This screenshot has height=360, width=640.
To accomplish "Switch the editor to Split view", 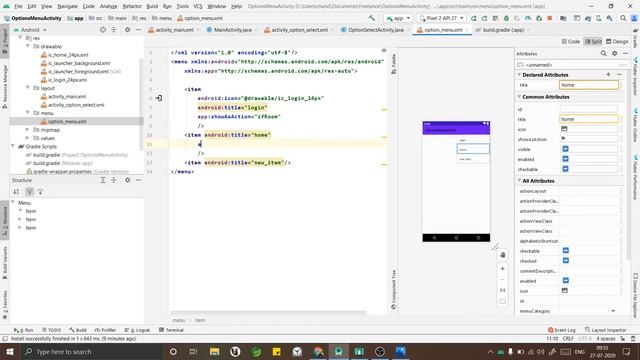I will pyautogui.click(x=593, y=42).
